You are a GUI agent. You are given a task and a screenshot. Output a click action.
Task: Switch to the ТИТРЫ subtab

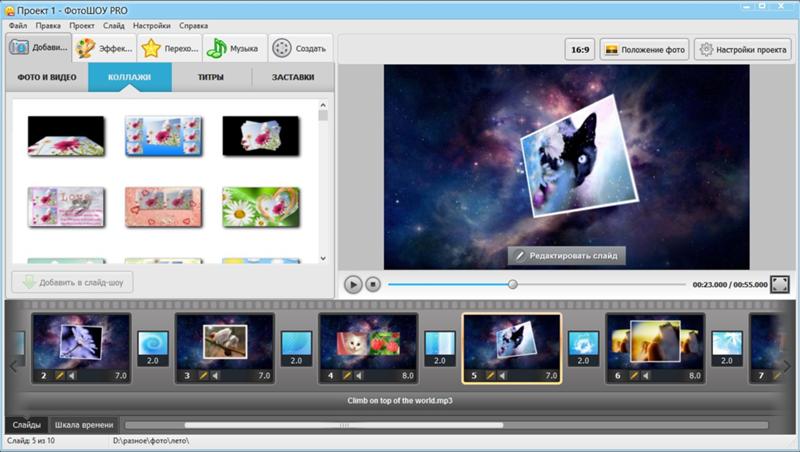[211, 78]
